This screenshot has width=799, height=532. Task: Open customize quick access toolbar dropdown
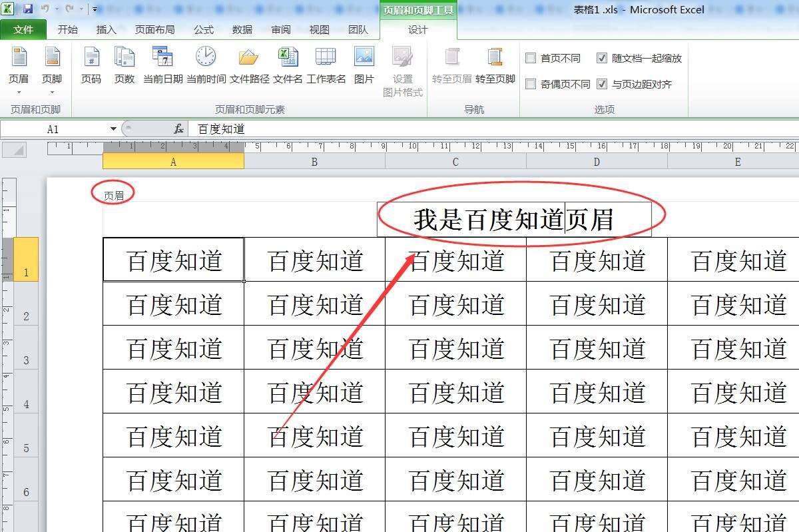click(95, 9)
